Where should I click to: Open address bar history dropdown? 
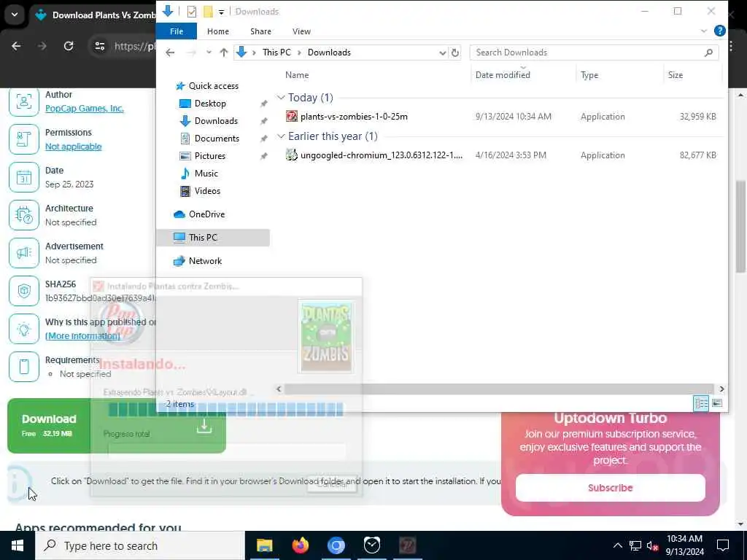442,52
